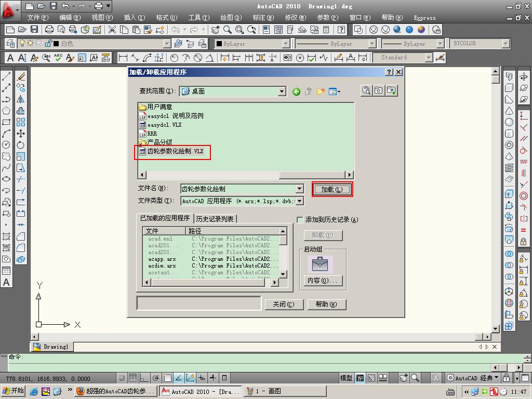This screenshot has height=399, width=532.
Task: Toggle Lineweight display in status bar
Action: pyautogui.click(x=213, y=378)
